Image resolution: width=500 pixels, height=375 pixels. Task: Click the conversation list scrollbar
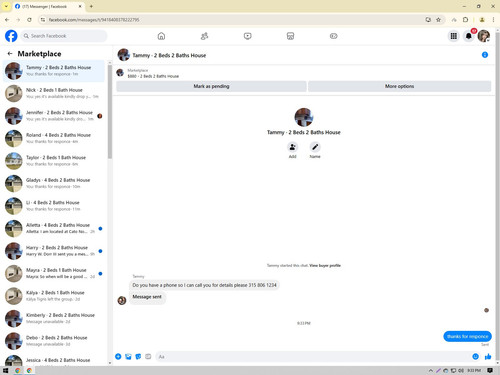click(110, 112)
